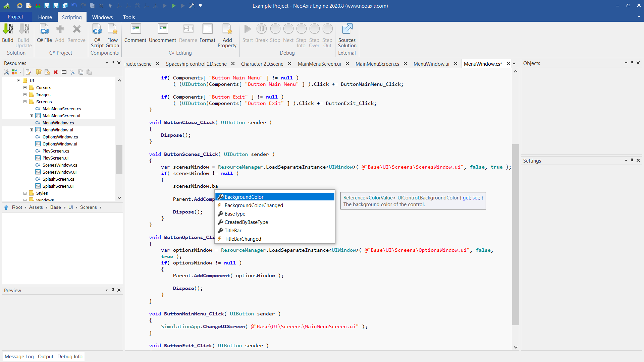The image size is (644, 362).
Task: Click the new folder icon in Resources
Action: [x=39, y=72]
